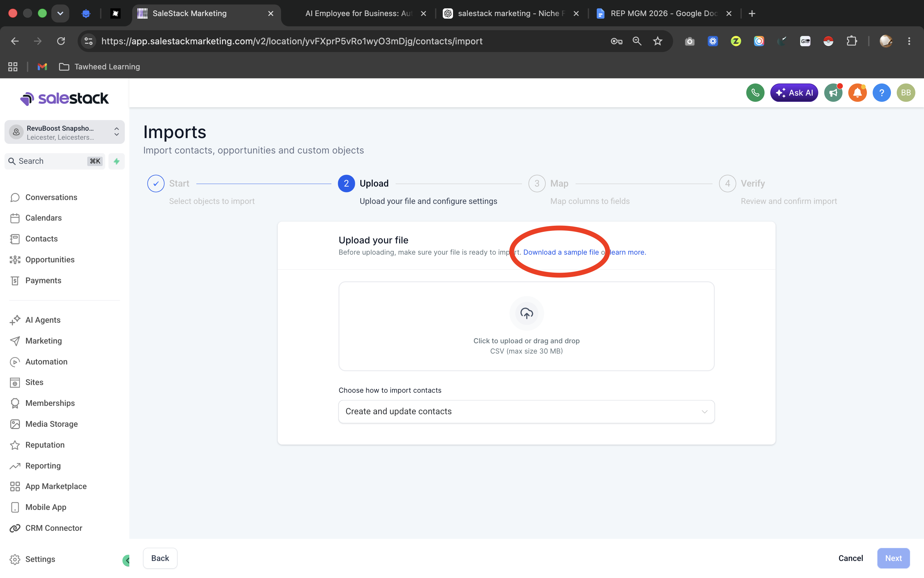
Task: Open AI Agents in the sidebar
Action: (43, 320)
